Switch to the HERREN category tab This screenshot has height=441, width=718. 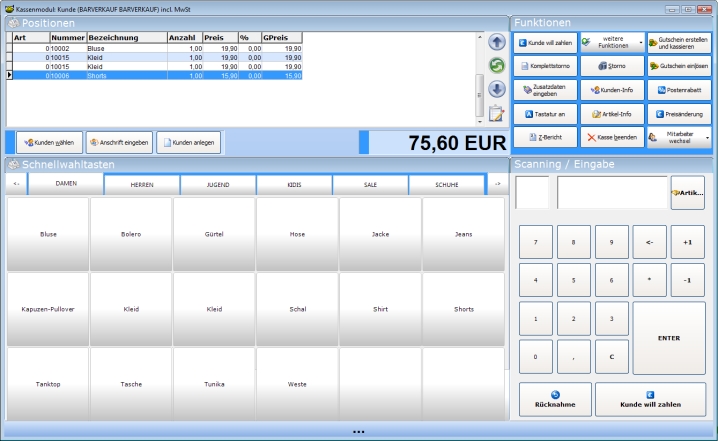[x=142, y=184]
